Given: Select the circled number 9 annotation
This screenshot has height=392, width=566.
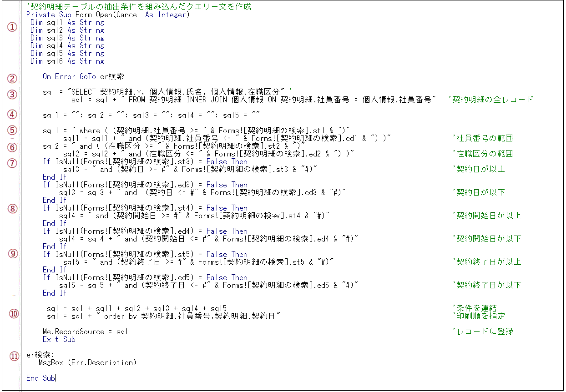Looking at the screenshot, I should [x=12, y=254].
